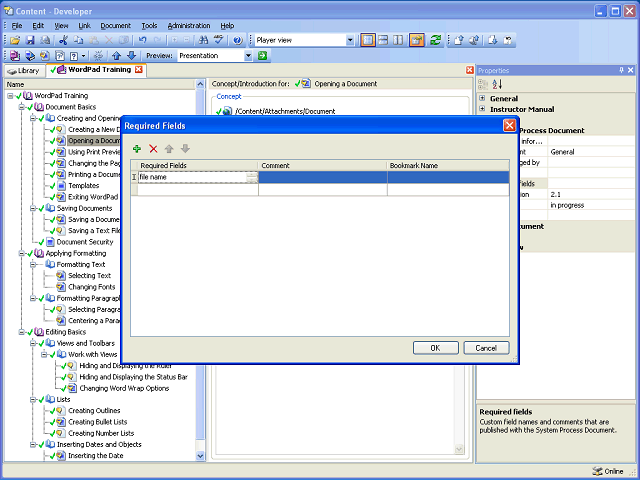Screen dimensions: 640x480
Task: Click the Check In document icon
Action: click(459, 40)
